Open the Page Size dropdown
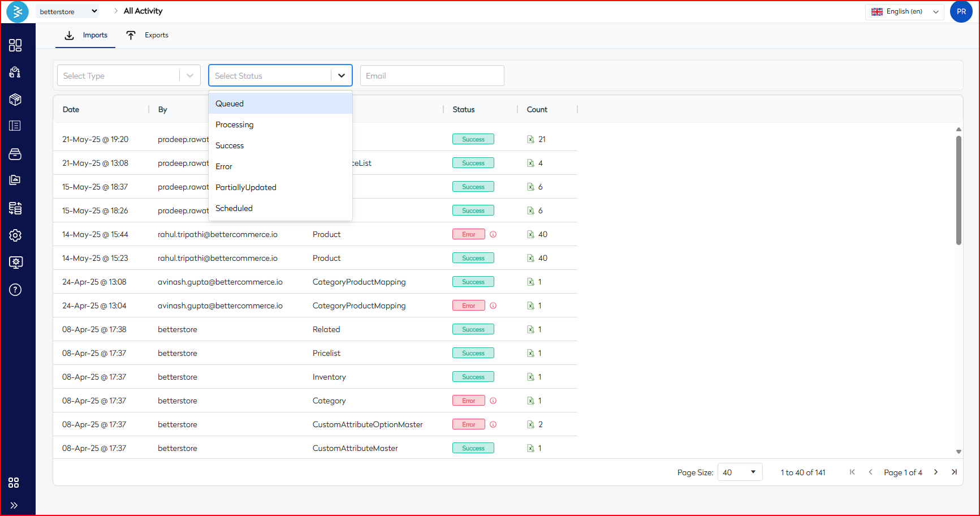Image resolution: width=980 pixels, height=516 pixels. (740, 472)
